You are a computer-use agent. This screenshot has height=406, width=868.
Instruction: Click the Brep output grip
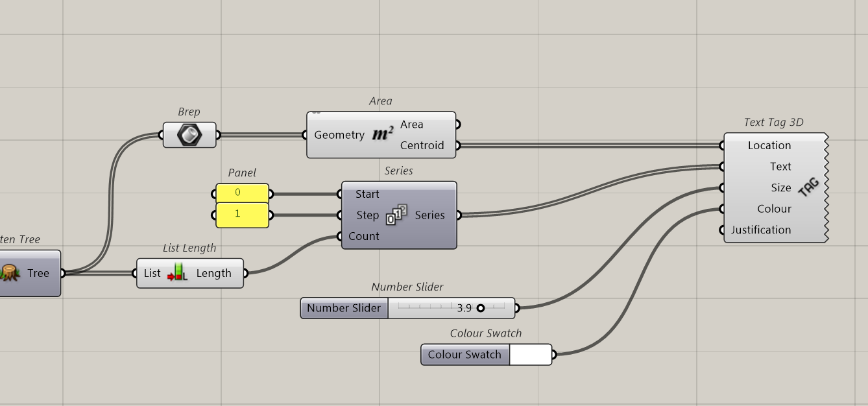(217, 135)
